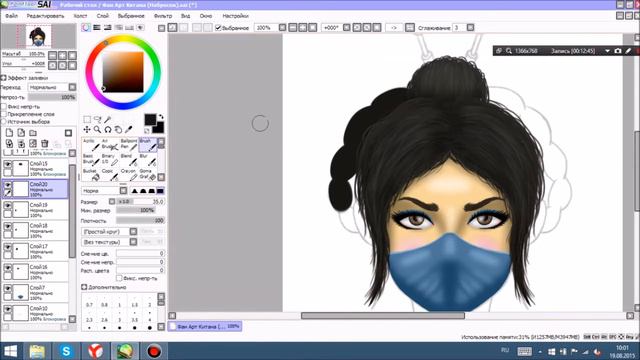Open the Слой menu
Image resolution: width=640 pixels, height=360 pixels.
coord(102,16)
